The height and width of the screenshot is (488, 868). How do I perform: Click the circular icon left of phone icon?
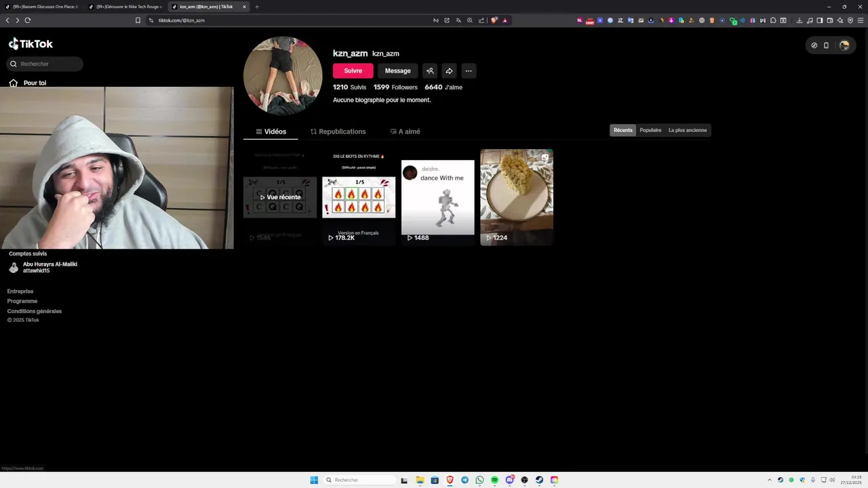click(x=814, y=45)
